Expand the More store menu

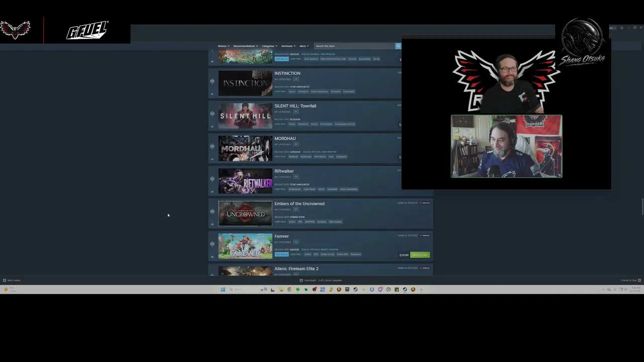tap(304, 46)
